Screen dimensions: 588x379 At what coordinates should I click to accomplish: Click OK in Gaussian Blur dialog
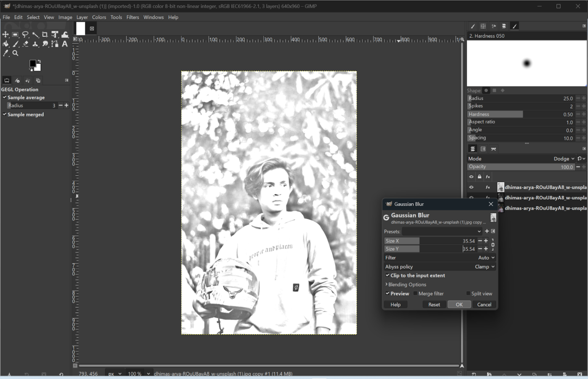459,305
